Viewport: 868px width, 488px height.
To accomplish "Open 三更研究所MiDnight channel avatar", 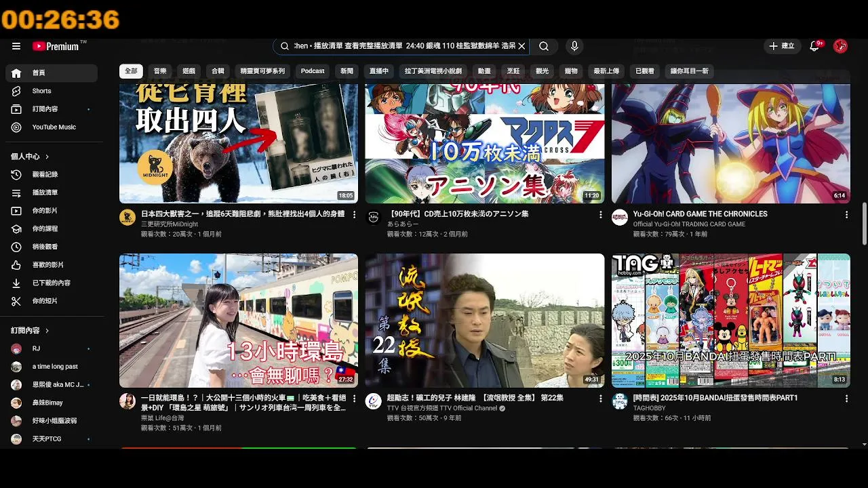I will [x=127, y=218].
